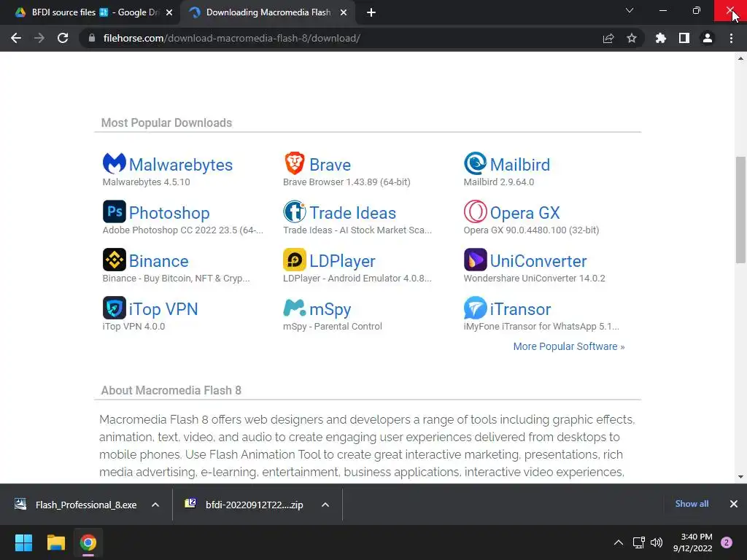Click the scrollbar down arrow

(x=740, y=477)
